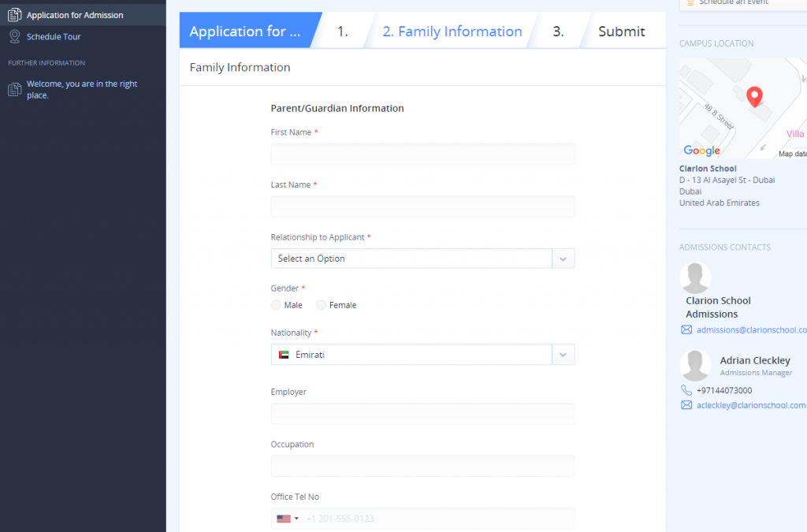Click the phone icon beside +97144073000

pos(686,390)
